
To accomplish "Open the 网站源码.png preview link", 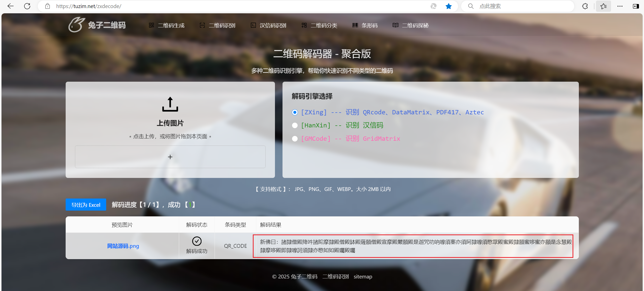I will coord(123,246).
